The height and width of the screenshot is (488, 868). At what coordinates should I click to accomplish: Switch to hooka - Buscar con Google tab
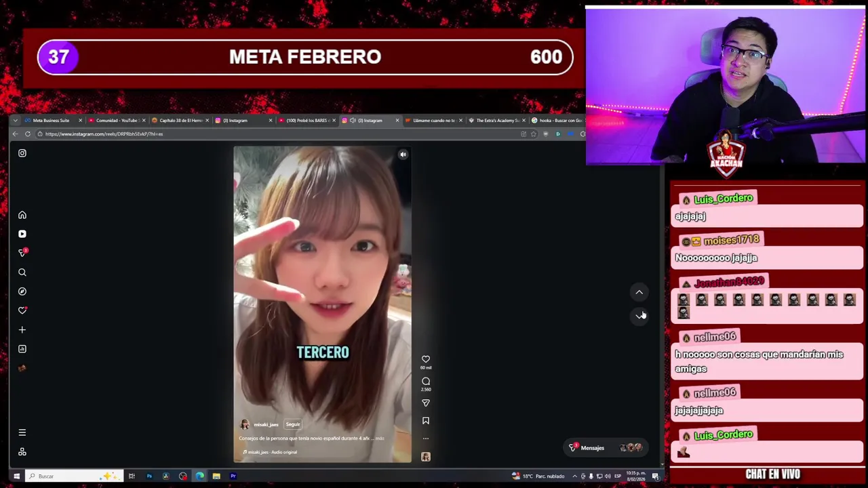coord(558,121)
